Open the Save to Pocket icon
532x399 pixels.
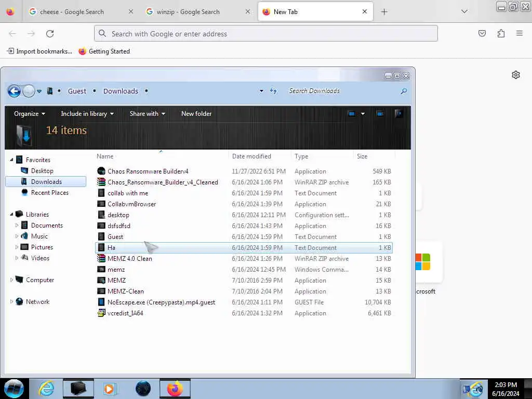pos(482,33)
